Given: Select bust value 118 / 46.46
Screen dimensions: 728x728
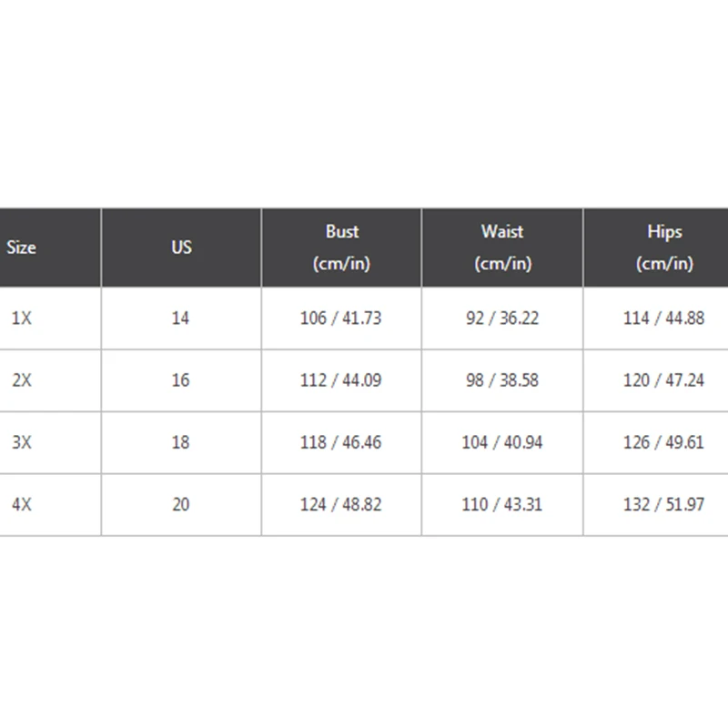Looking at the screenshot, I should pos(341,442).
